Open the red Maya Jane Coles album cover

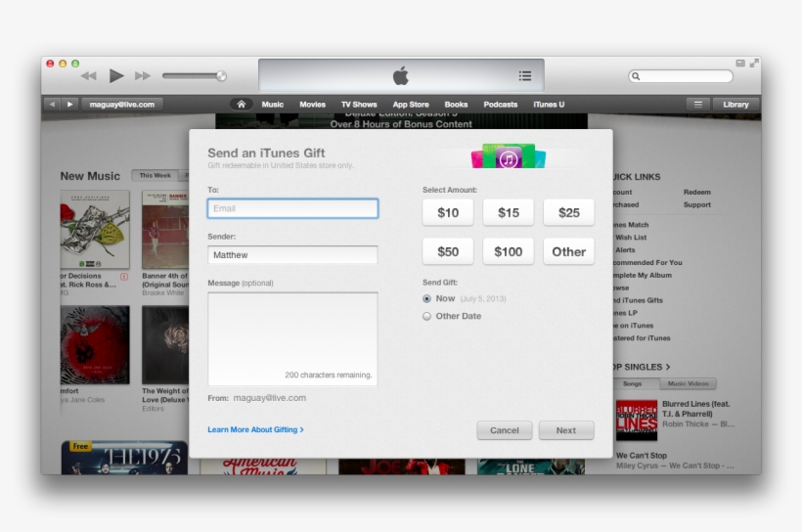[95, 345]
